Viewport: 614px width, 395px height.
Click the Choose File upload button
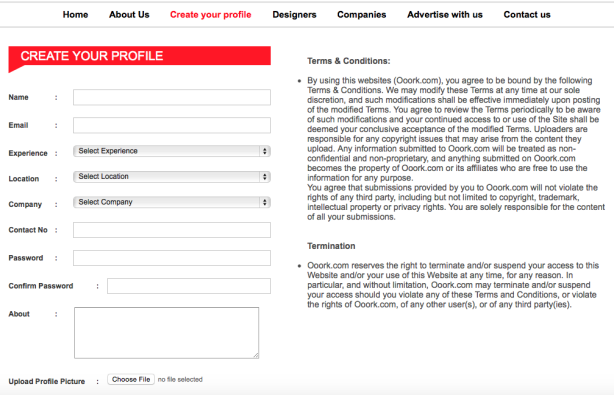131,379
